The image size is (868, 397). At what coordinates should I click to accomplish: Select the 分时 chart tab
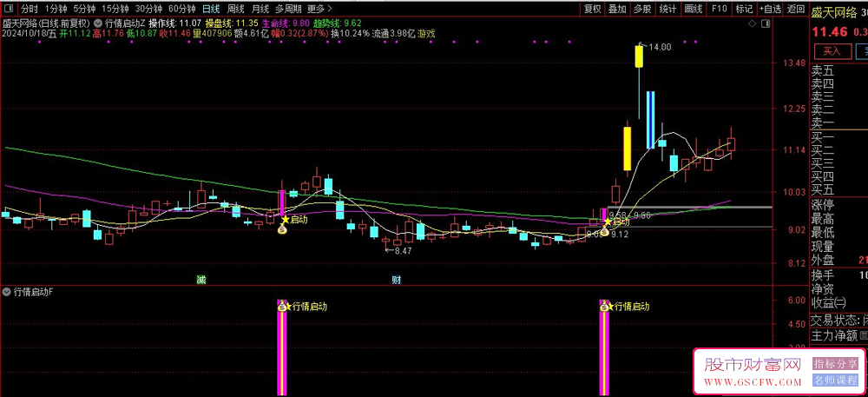pyautogui.click(x=30, y=9)
